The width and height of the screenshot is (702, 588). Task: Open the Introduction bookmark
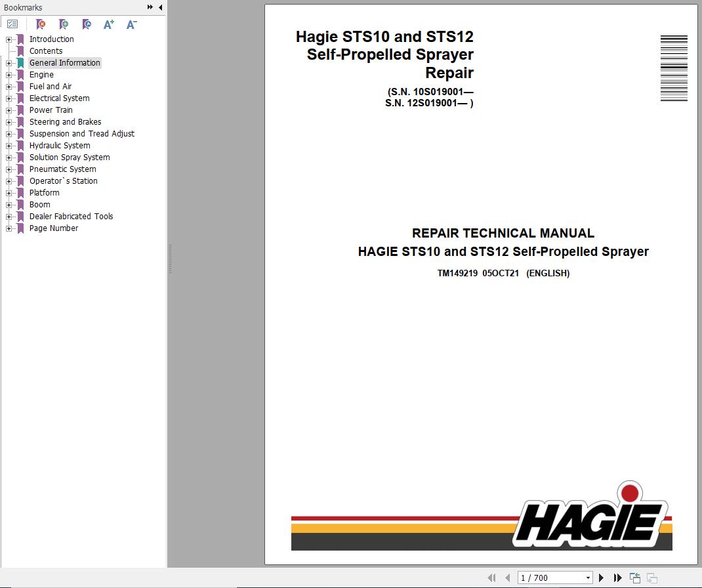pos(51,39)
